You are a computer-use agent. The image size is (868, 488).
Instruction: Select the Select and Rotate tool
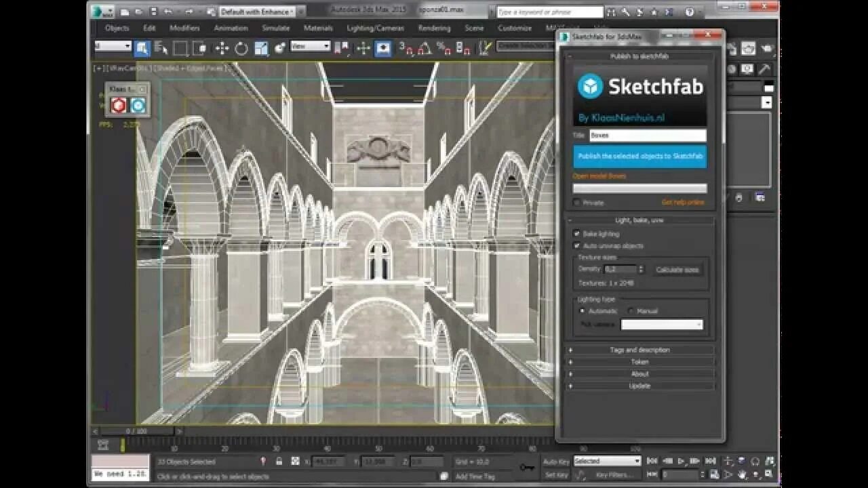click(x=240, y=47)
